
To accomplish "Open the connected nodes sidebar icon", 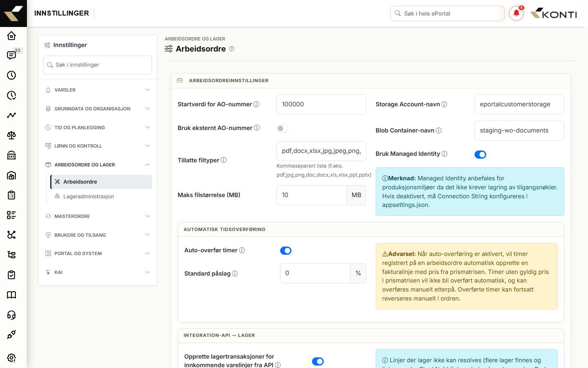I will (x=11, y=235).
